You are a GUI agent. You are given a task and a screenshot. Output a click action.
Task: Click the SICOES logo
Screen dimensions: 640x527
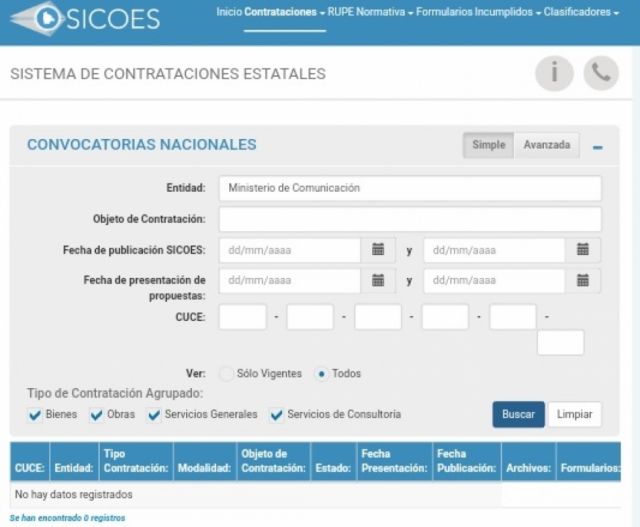click(x=85, y=19)
